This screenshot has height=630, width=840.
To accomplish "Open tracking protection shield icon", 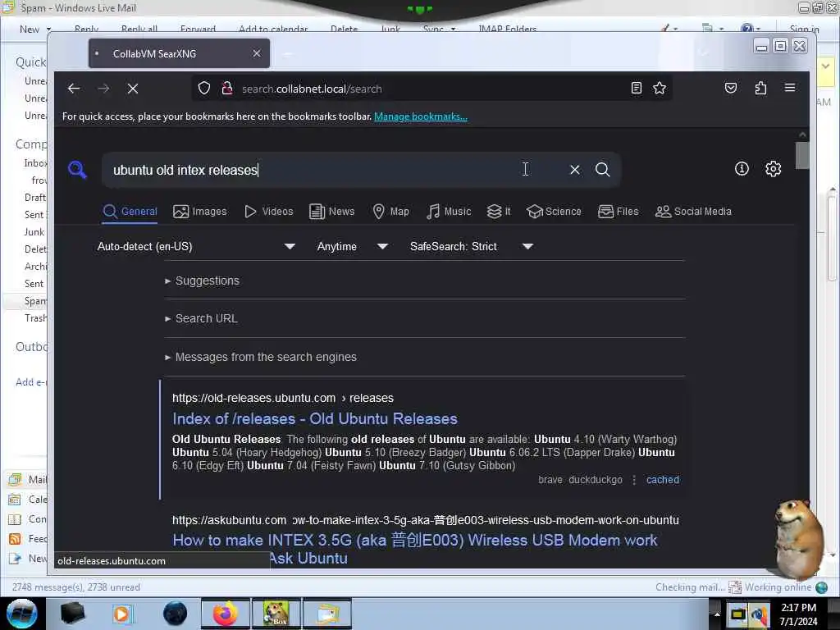I will [204, 88].
